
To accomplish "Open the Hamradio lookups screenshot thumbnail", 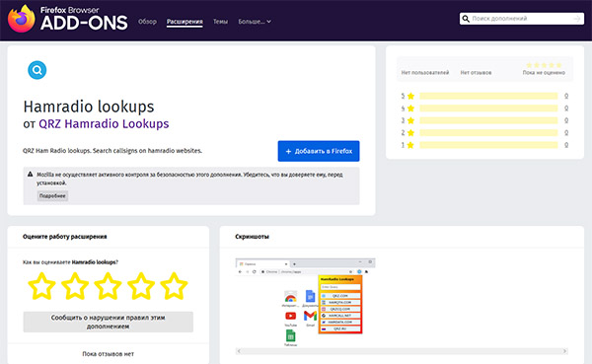I will click(306, 302).
